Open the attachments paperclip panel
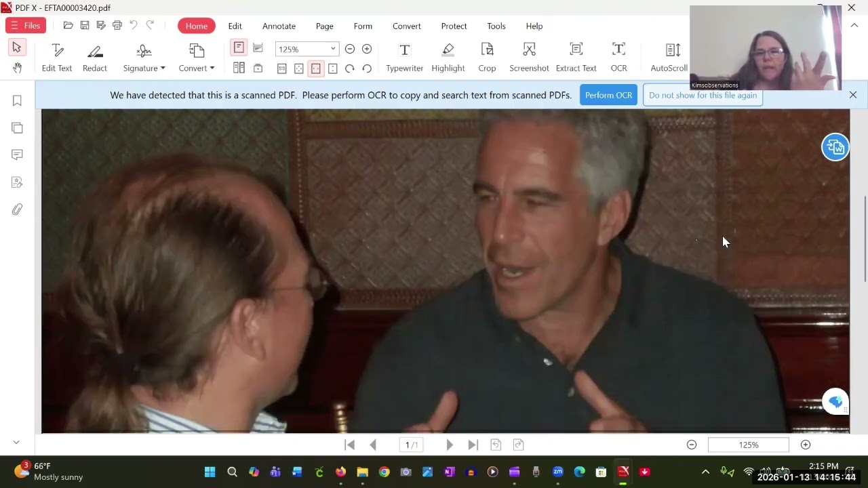Image resolution: width=868 pixels, height=488 pixels. pos(17,209)
